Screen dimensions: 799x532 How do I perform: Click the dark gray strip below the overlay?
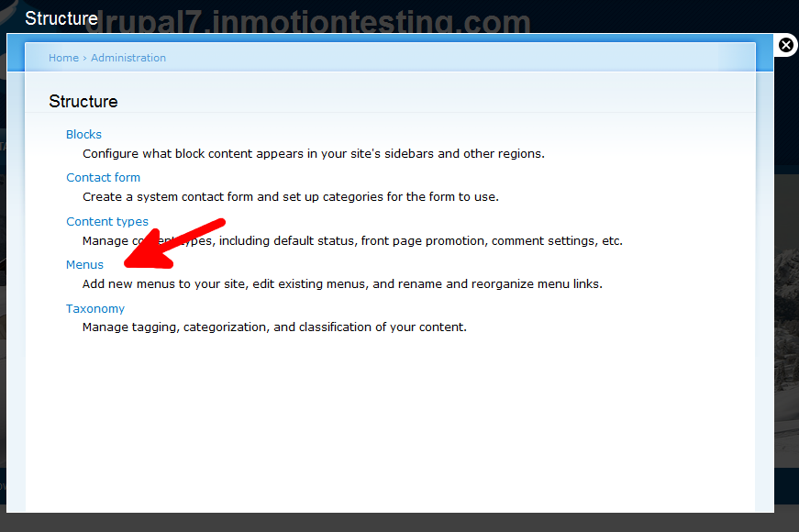[400, 523]
